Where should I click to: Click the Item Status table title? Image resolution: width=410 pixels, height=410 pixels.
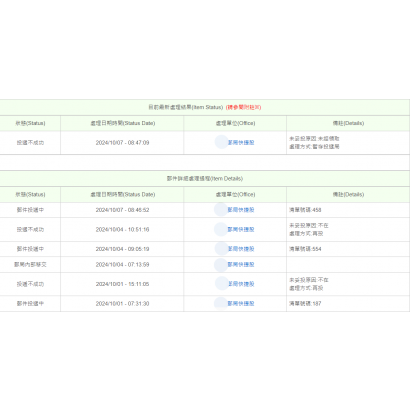coord(185,107)
